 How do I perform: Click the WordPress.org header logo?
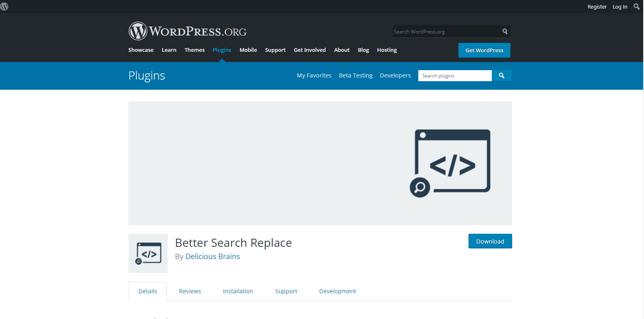pyautogui.click(x=187, y=31)
